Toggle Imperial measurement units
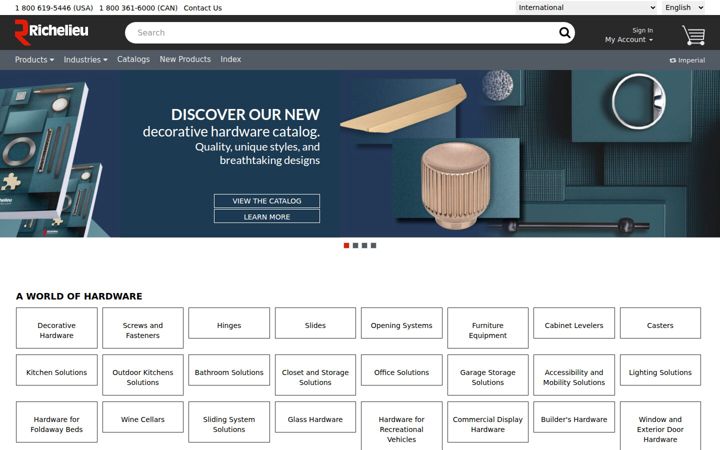Screen dimensions: 720x450 (x=687, y=60)
